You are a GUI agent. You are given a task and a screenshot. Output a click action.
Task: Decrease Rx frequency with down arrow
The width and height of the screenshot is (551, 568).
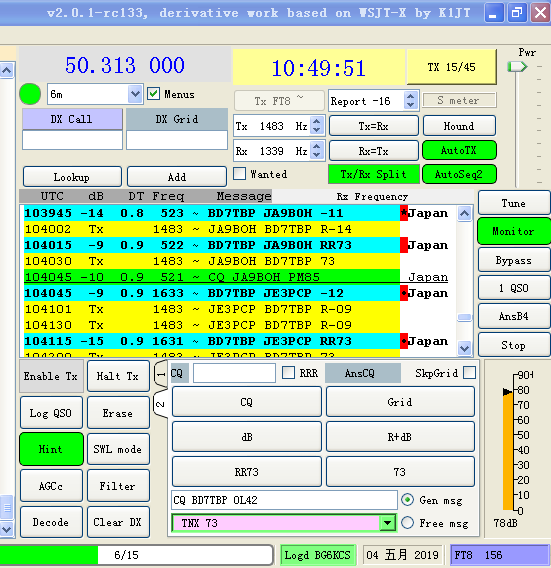317,155
